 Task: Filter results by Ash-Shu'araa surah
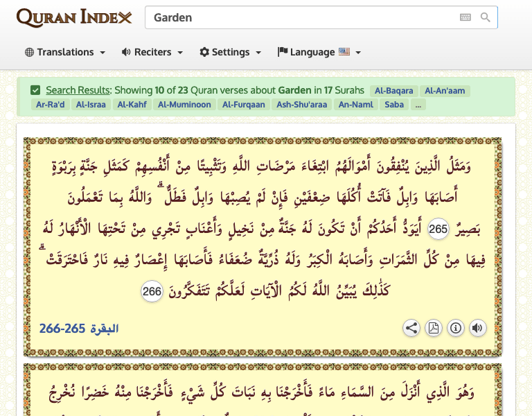point(301,105)
